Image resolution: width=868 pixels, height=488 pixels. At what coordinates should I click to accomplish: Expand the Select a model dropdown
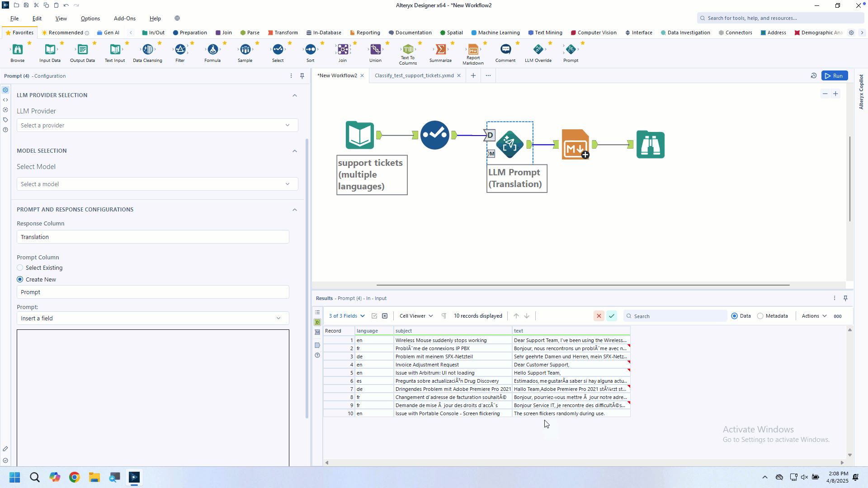click(157, 184)
